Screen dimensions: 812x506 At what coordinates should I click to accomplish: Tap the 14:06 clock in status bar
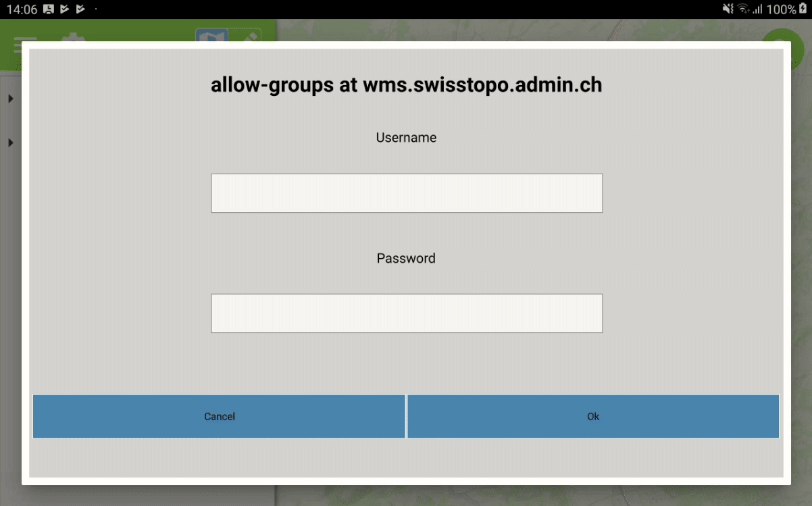tap(21, 9)
